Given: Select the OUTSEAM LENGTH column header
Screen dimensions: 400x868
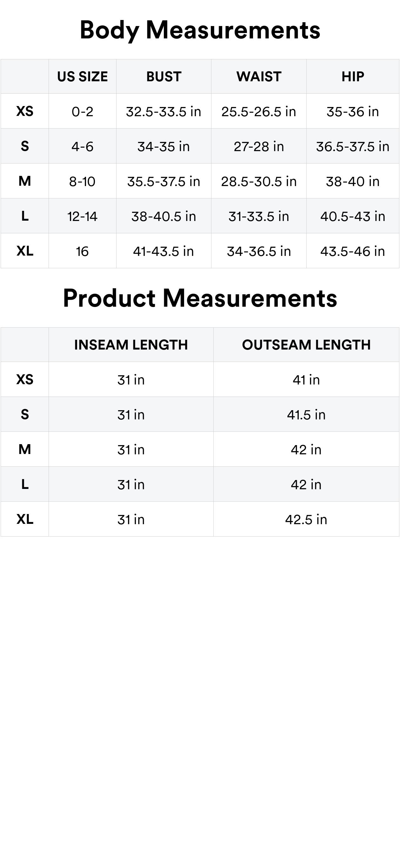Looking at the screenshot, I should pos(306,345).
